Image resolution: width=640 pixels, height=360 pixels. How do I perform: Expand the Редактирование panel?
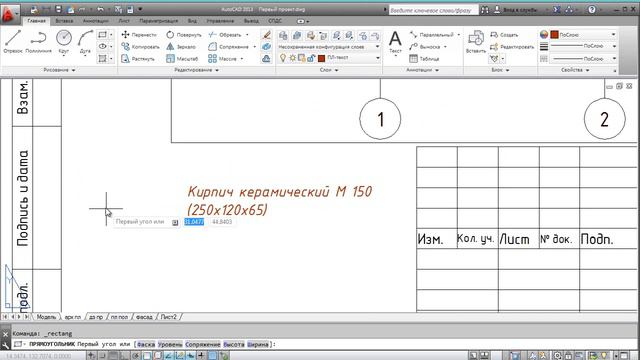click(x=196, y=70)
